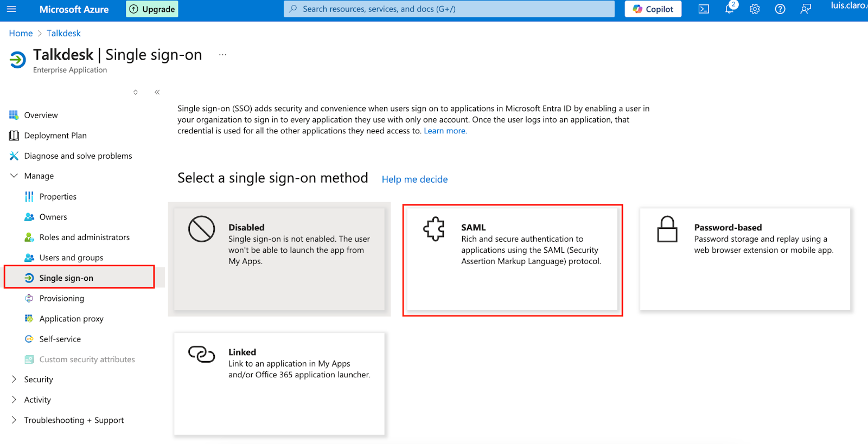Click the Custom security attributes icon
The image size is (868, 444).
pyautogui.click(x=29, y=359)
